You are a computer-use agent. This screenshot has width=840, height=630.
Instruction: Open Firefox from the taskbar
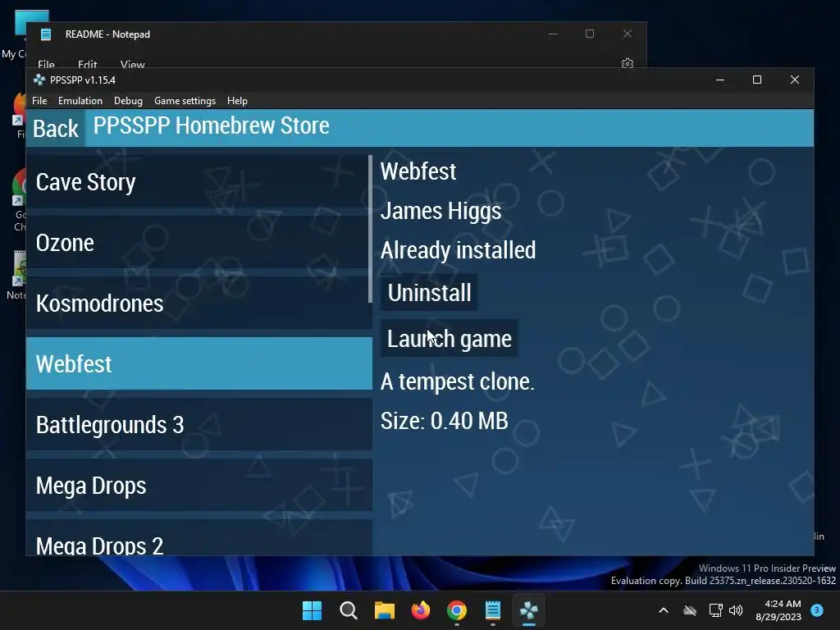(x=421, y=610)
